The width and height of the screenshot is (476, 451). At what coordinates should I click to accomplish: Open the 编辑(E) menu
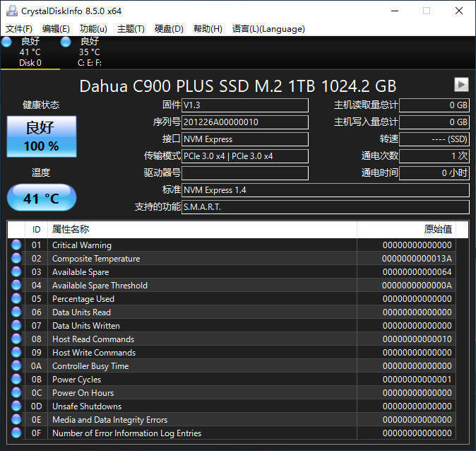[x=56, y=29]
